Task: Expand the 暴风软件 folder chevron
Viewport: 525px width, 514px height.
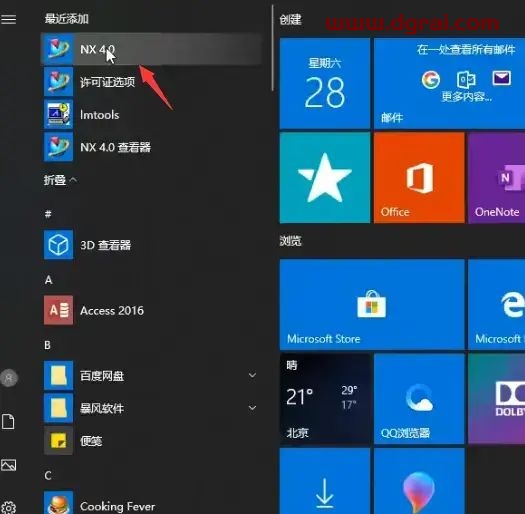Action: tap(252, 408)
